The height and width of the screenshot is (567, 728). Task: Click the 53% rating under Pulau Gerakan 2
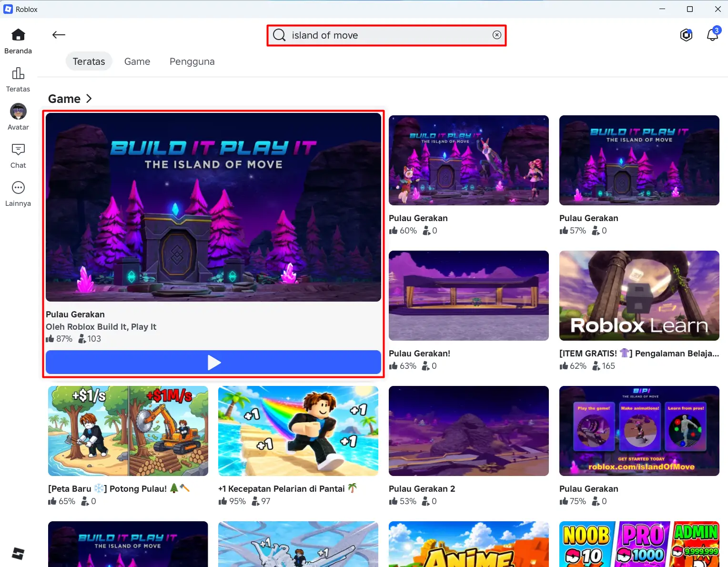[x=403, y=501]
